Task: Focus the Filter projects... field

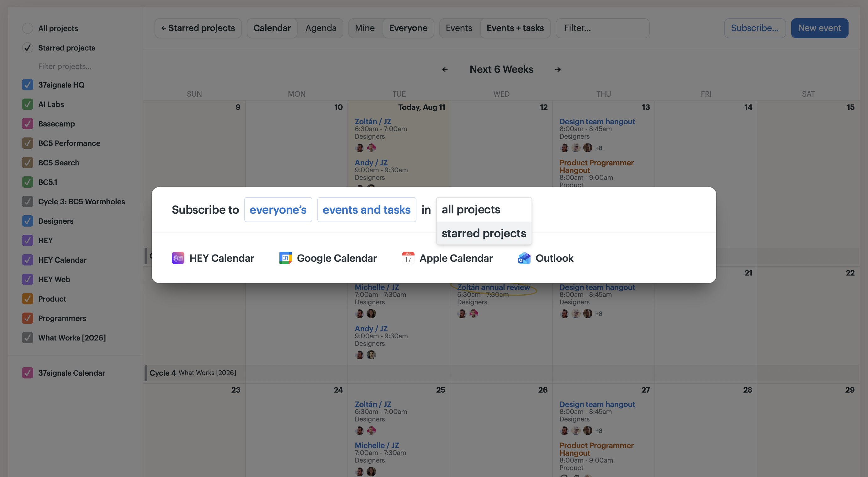Action: pos(65,67)
